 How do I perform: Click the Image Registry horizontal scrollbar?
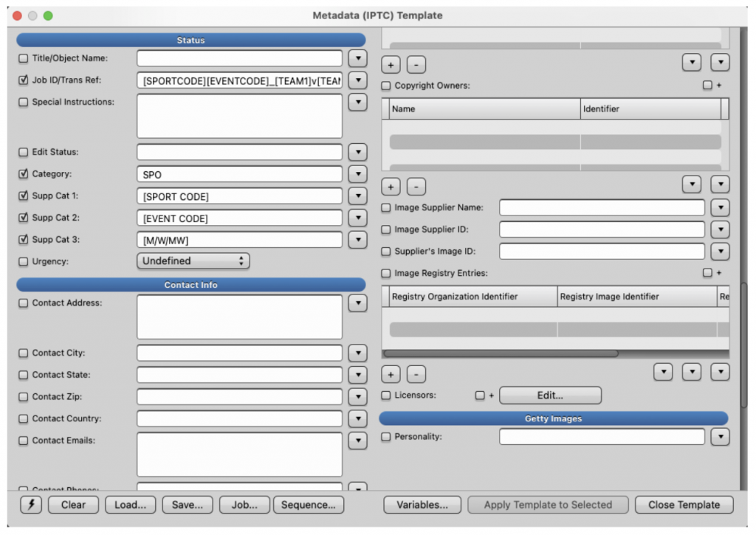pyautogui.click(x=501, y=353)
